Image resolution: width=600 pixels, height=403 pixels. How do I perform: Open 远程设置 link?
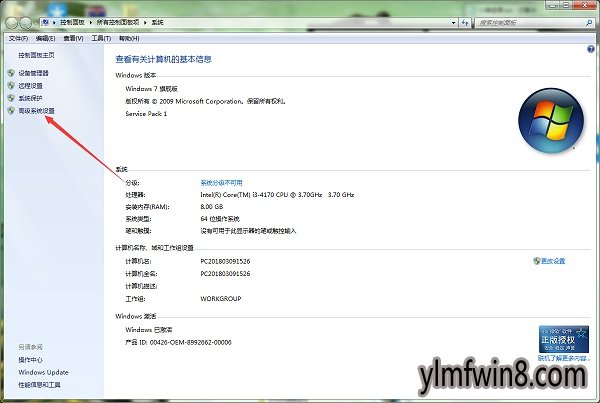coord(31,85)
